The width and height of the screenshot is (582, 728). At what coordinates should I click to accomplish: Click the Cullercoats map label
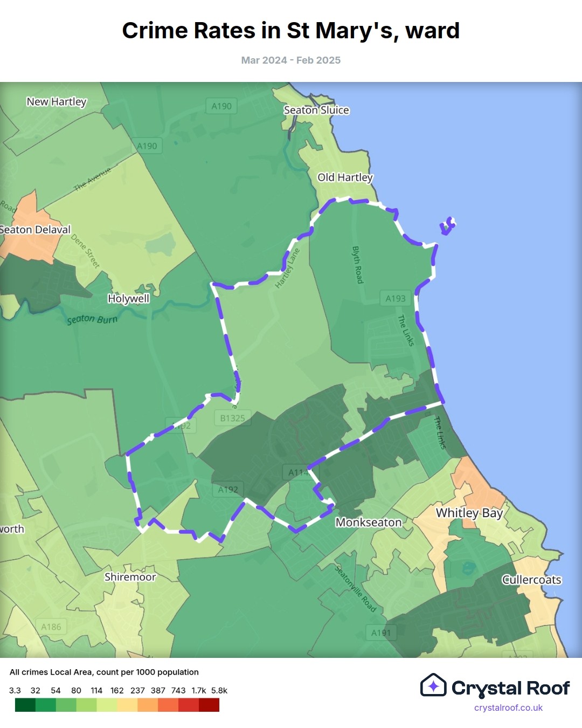(531, 580)
